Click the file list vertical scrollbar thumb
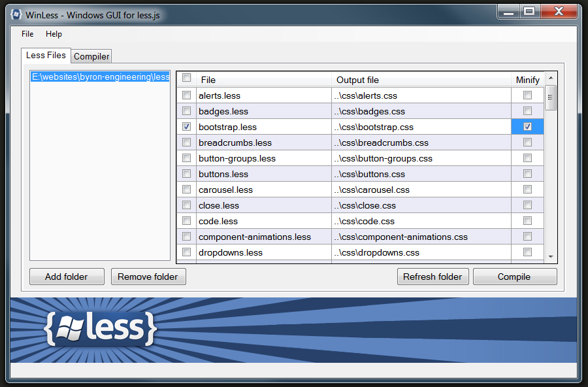Image resolution: width=588 pixels, height=387 pixels. coord(551,97)
